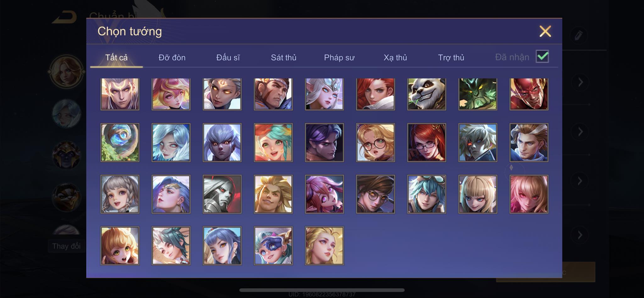644x298 pixels.
Task: Switch to the Đấu sĩ tab
Action: point(228,58)
